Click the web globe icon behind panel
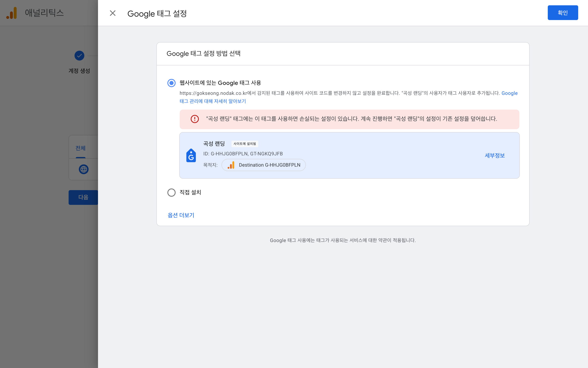The width and height of the screenshot is (588, 368). (x=84, y=169)
